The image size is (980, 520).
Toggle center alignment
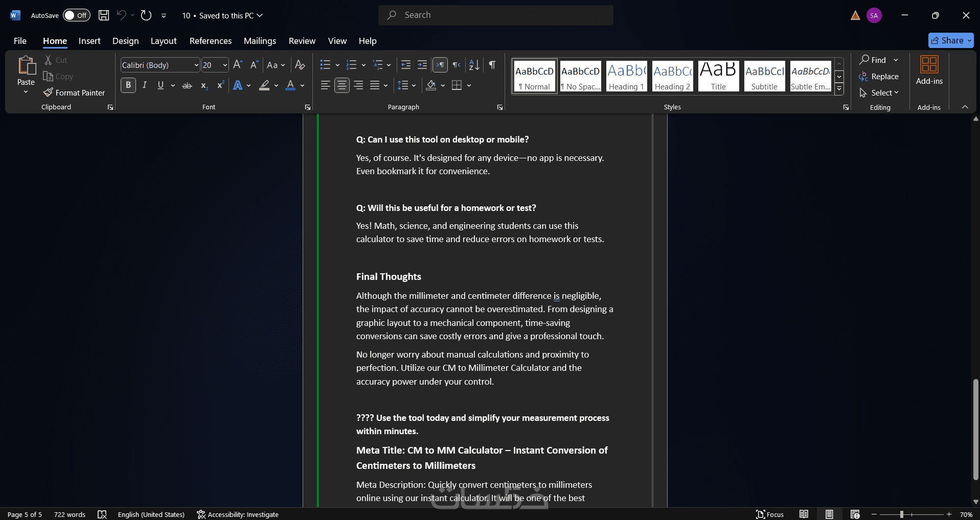click(342, 85)
